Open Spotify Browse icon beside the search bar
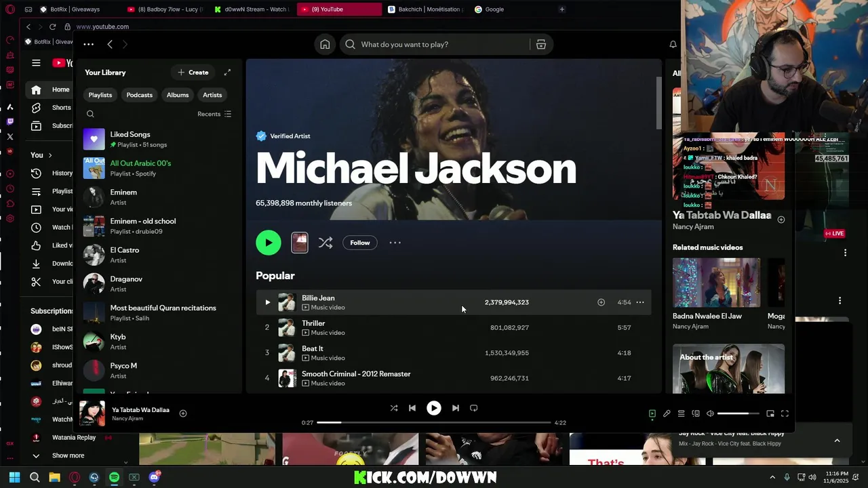868x488 pixels. (541, 44)
